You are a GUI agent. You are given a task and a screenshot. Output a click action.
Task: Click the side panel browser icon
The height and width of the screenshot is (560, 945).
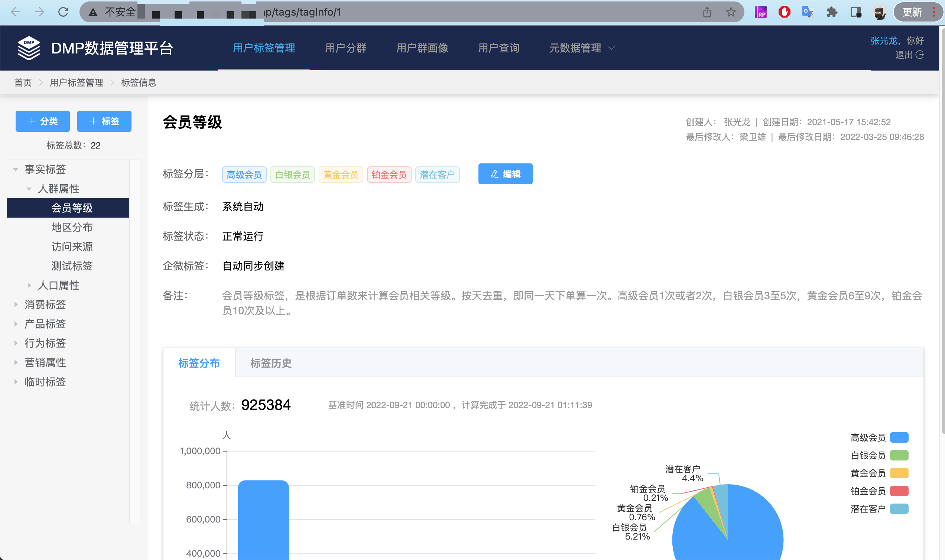pyautogui.click(x=855, y=13)
